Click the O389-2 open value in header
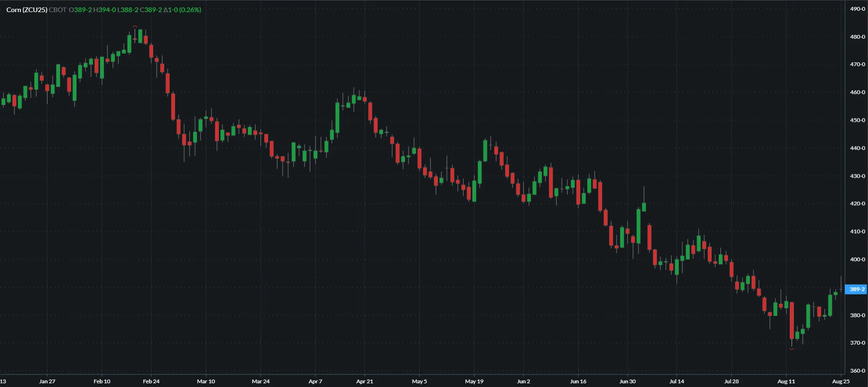This screenshot has width=868, height=387. (81, 10)
